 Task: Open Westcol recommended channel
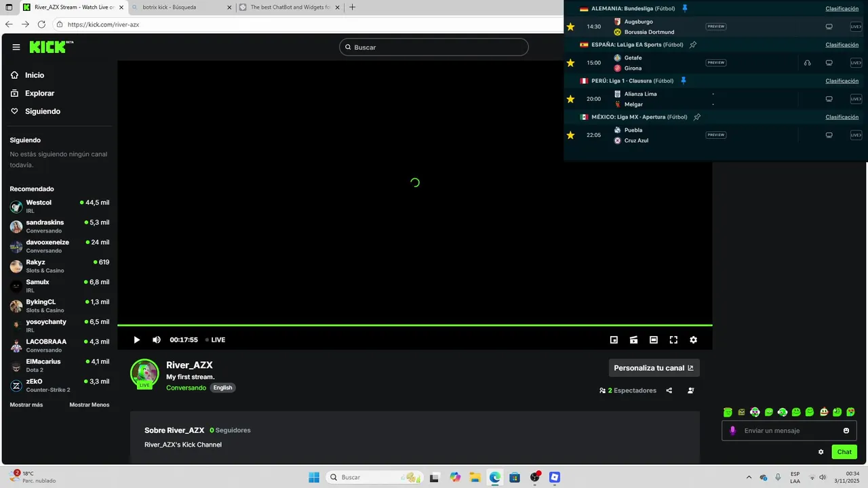point(60,206)
